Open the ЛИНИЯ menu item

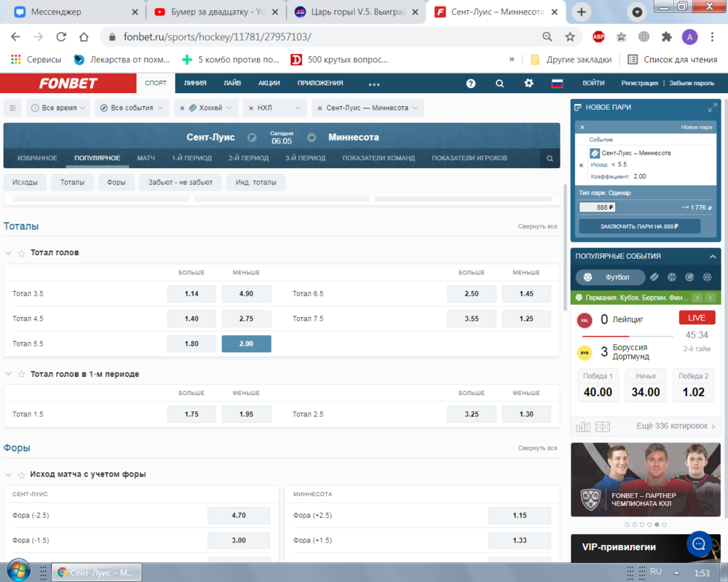[195, 83]
